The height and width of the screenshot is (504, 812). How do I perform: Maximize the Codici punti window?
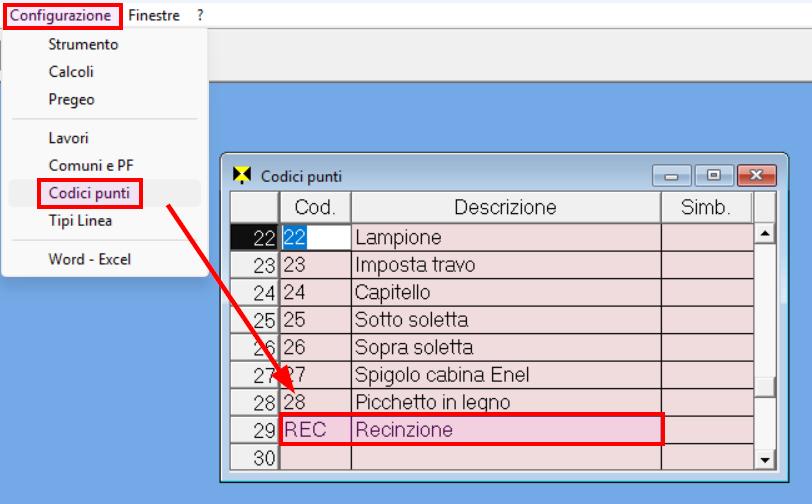[714, 176]
